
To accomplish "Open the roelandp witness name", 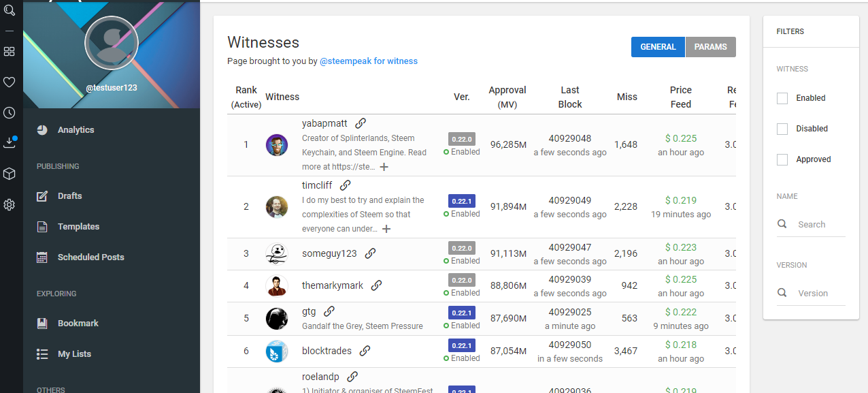I will tap(320, 377).
